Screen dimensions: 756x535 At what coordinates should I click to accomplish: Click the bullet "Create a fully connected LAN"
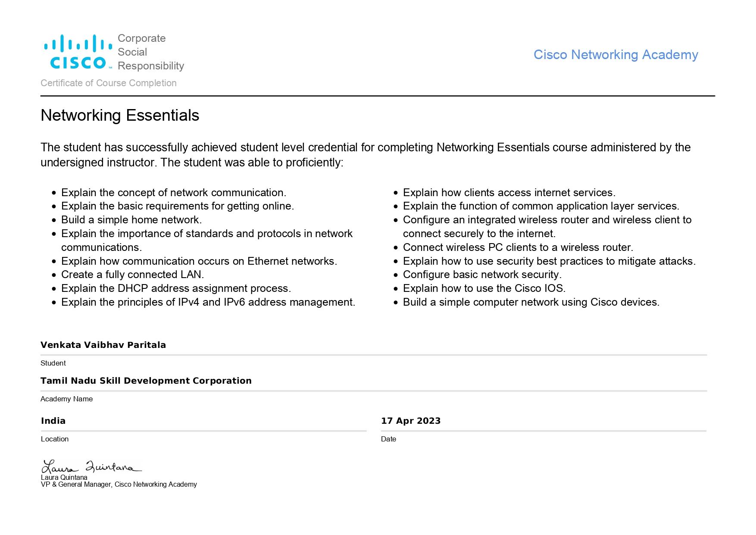[132, 275]
